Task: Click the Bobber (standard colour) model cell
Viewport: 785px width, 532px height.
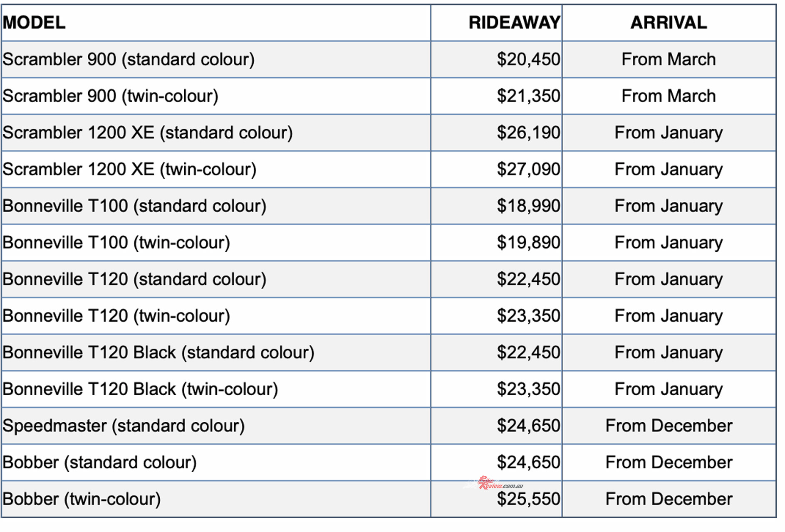Action: point(100,462)
